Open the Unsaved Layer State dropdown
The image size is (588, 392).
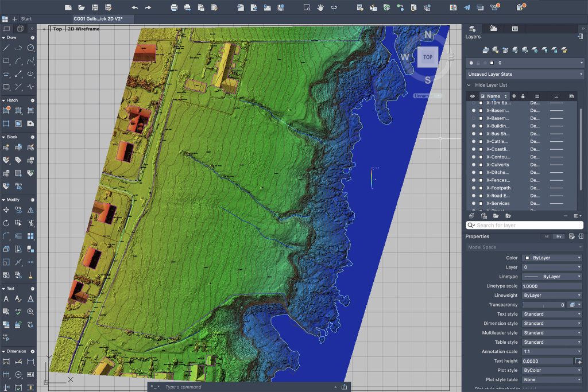524,74
